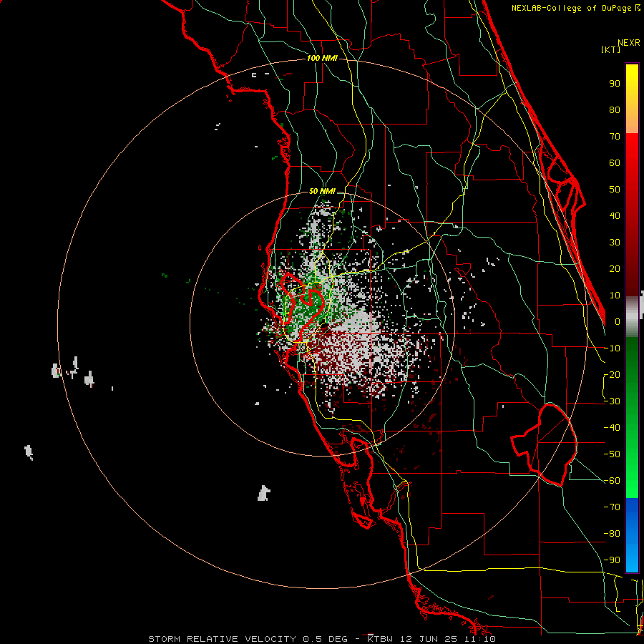Click the positive 50 knot scale value
644x644 pixels.
(x=615, y=190)
